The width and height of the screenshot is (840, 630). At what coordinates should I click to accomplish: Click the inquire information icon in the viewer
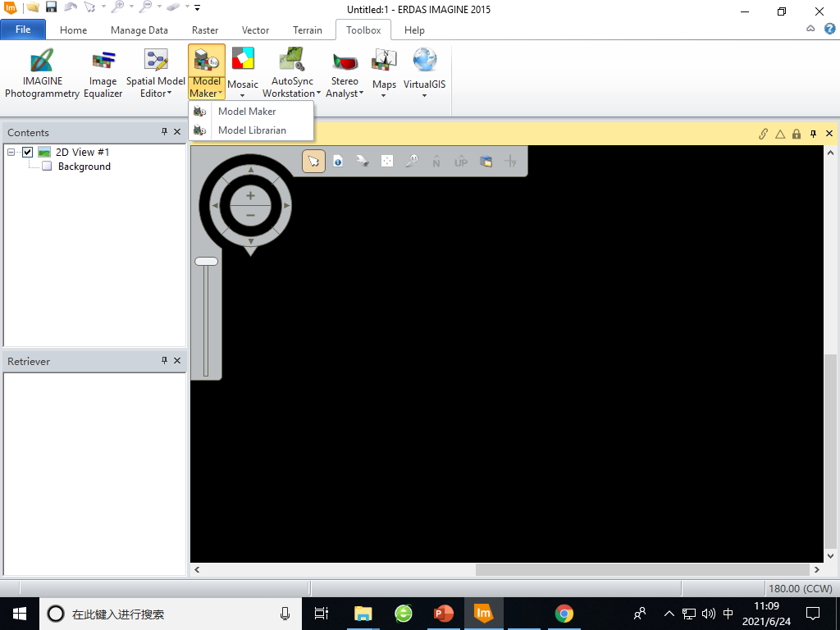pos(338,161)
